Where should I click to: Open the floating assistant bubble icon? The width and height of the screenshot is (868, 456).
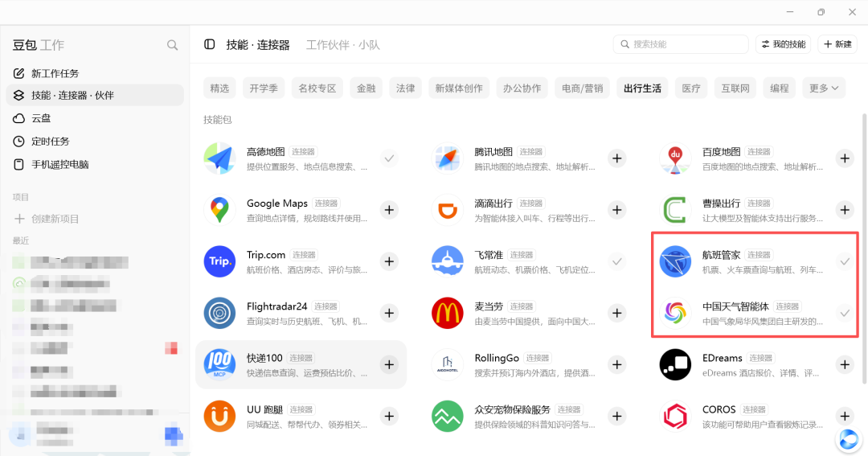[x=849, y=440]
